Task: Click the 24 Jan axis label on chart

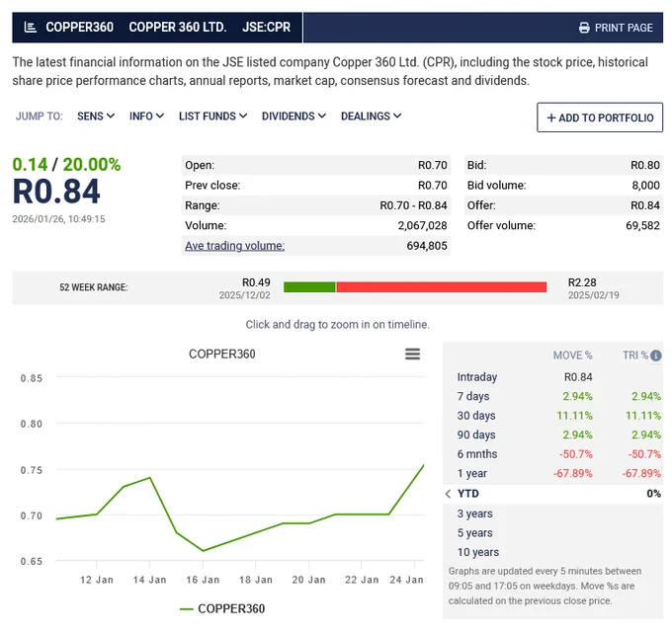Action: (406, 580)
